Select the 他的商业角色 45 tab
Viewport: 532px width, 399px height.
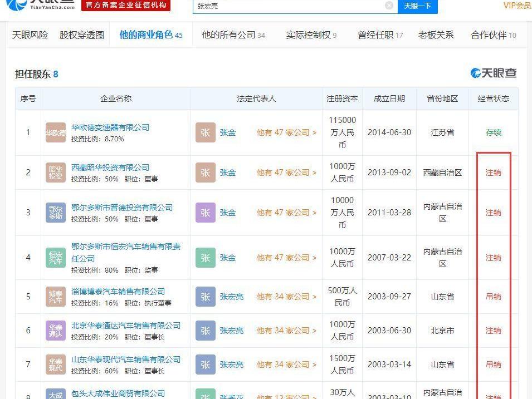pyautogui.click(x=151, y=35)
